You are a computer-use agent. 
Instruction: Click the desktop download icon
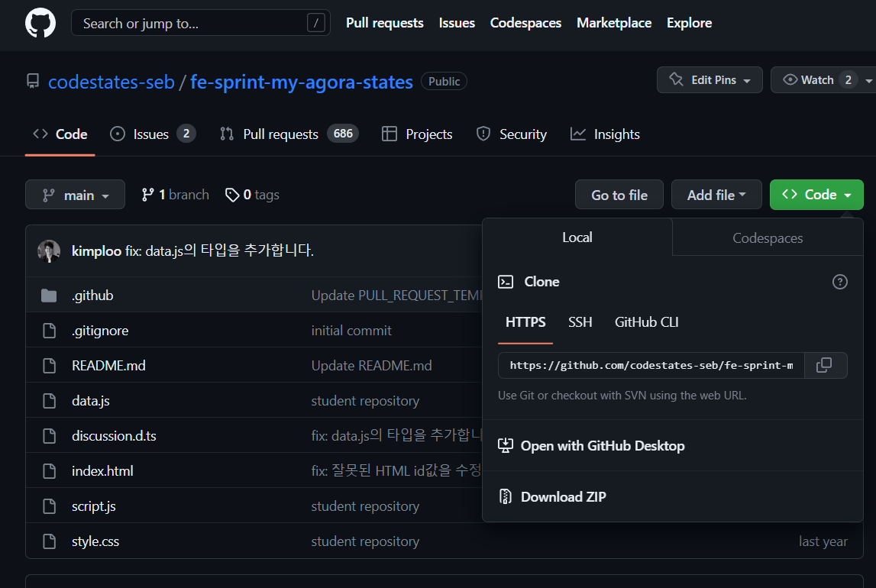505,446
